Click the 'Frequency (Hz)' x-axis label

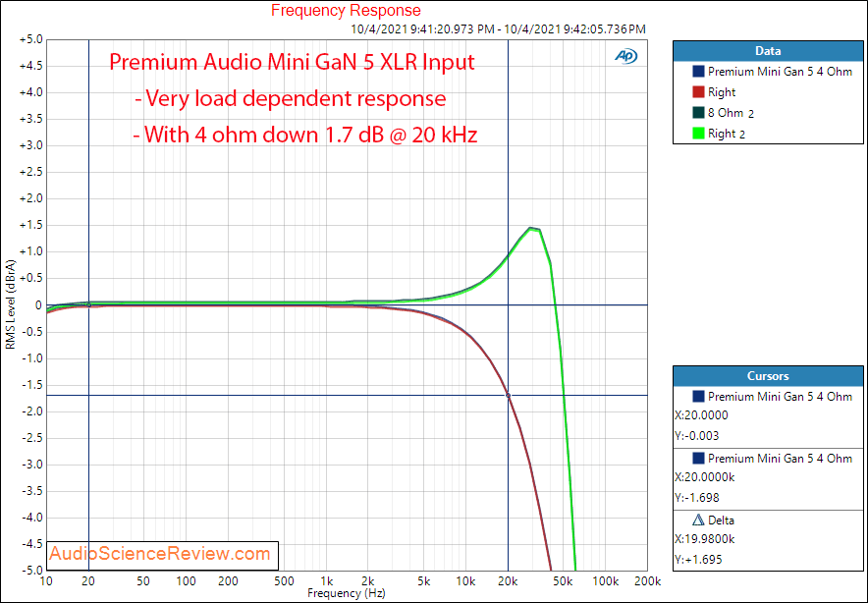(347, 593)
